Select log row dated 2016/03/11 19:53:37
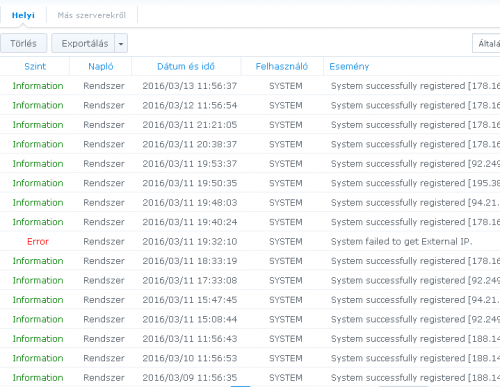Viewport: 500px width, 387px height. (250, 164)
